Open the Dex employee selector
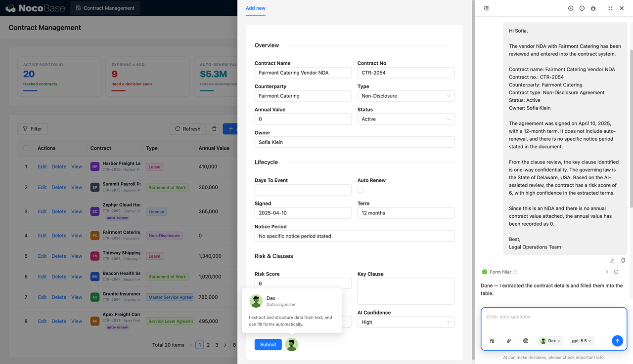The image size is (633, 364). (550, 341)
